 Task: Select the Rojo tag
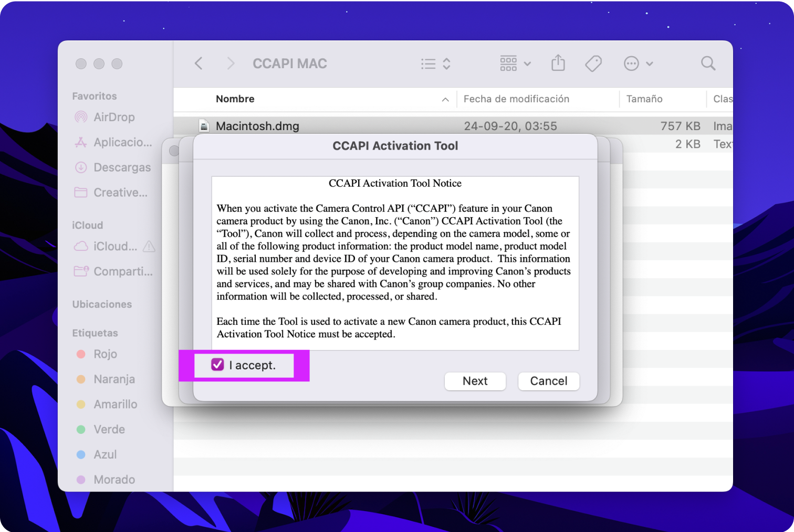(97, 354)
